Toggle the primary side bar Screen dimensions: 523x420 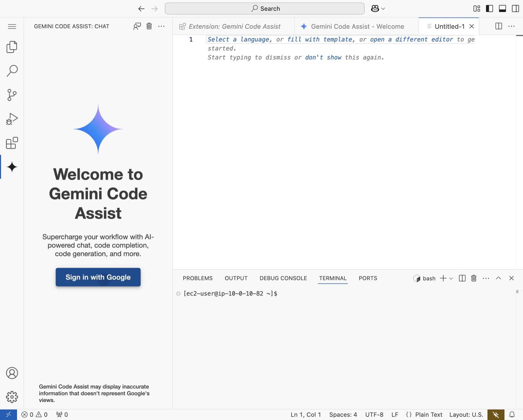click(x=490, y=9)
